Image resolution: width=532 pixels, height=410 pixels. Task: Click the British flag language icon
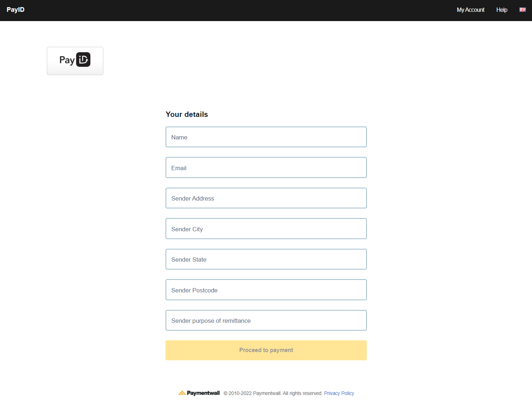tap(522, 10)
